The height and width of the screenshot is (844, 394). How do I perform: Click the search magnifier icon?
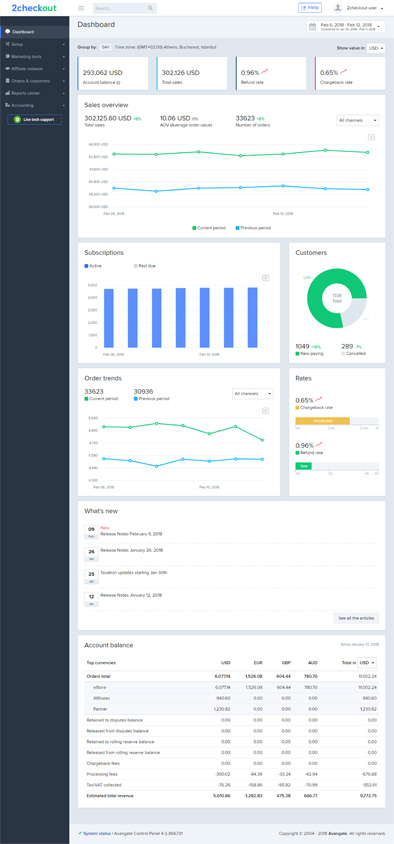(150, 9)
